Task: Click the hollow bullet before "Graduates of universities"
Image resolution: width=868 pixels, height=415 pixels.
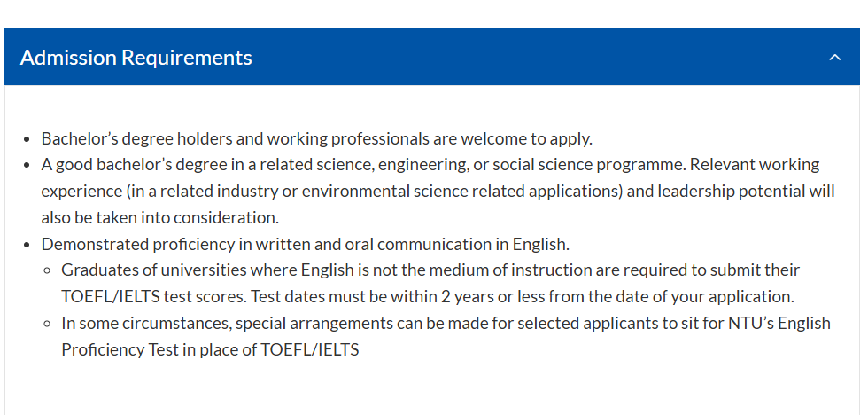Action: click(47, 271)
